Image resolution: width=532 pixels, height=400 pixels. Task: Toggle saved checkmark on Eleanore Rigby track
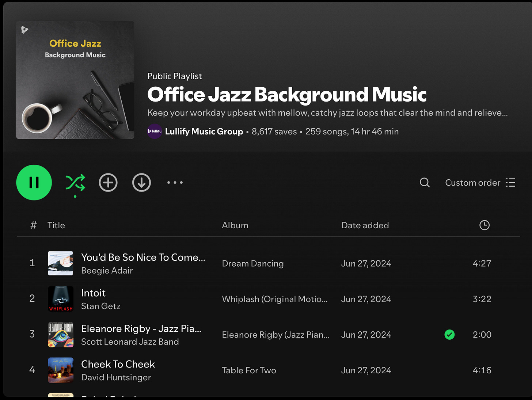point(449,335)
